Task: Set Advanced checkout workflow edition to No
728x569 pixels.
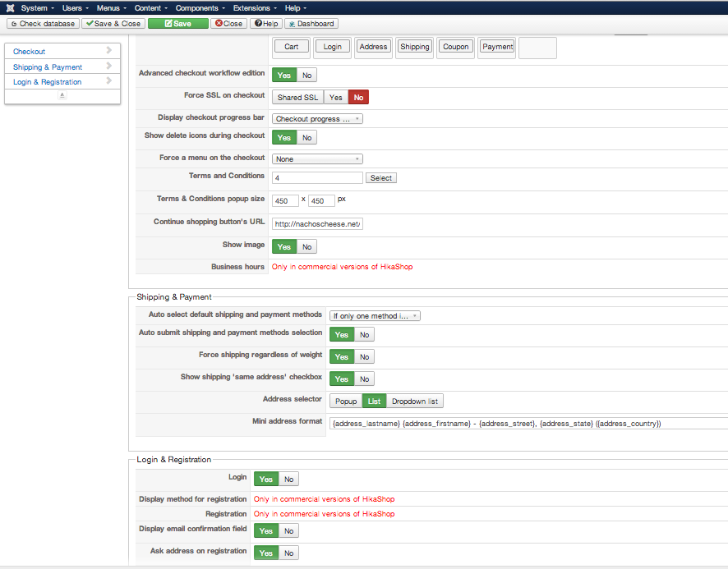Action: pos(306,76)
